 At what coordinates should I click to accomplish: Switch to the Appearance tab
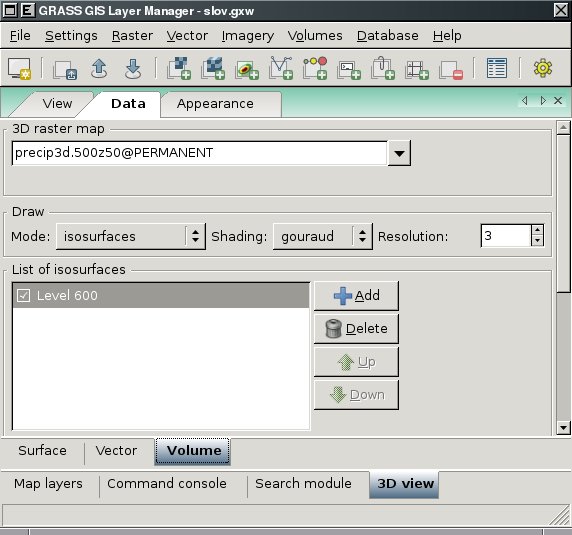[x=215, y=104]
